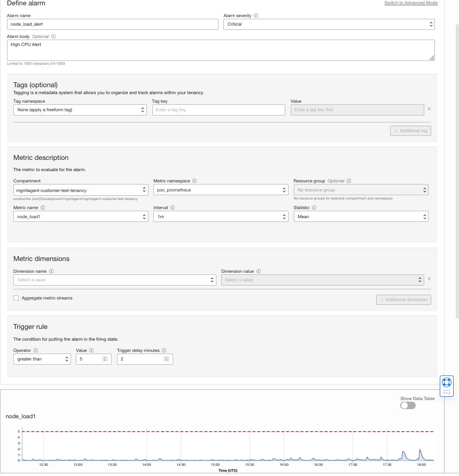Click the trigger Value stepper field
The width and height of the screenshot is (459, 476).
click(91, 359)
